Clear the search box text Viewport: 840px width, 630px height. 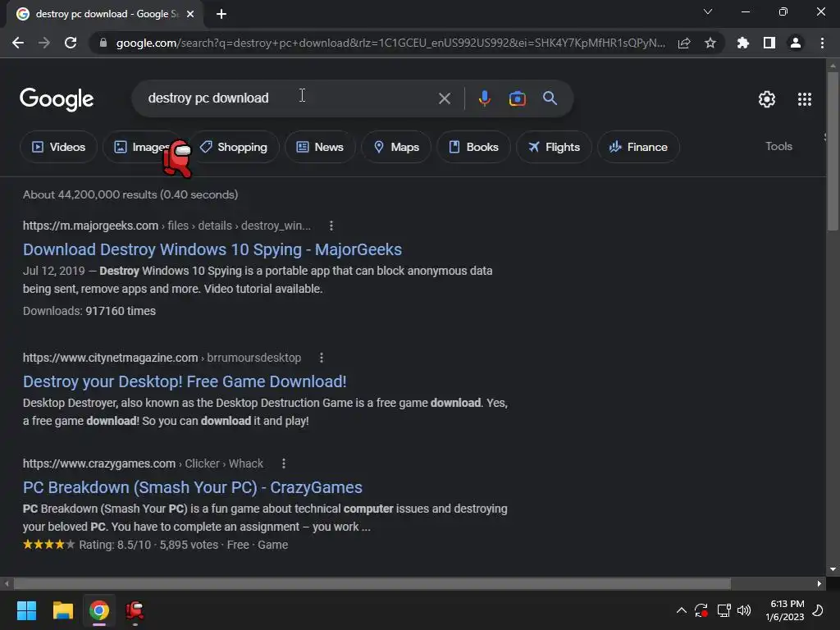click(x=444, y=98)
